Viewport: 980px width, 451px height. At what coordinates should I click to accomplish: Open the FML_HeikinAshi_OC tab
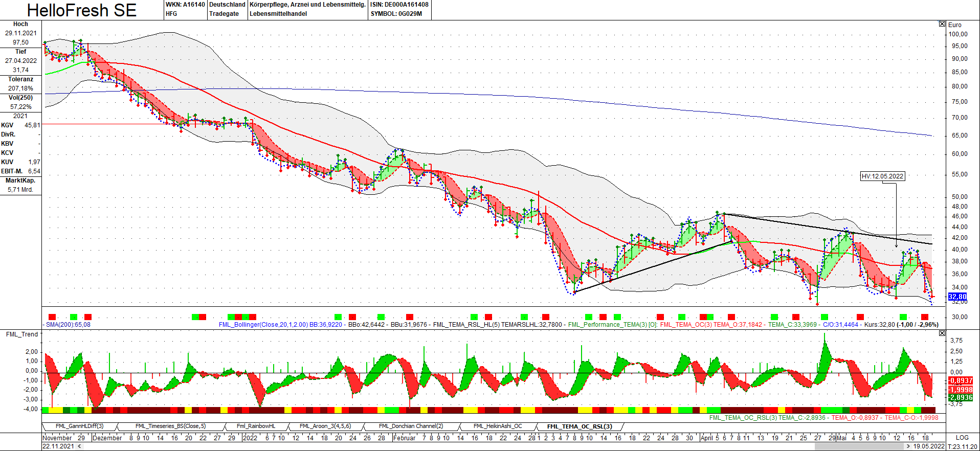(x=498, y=426)
